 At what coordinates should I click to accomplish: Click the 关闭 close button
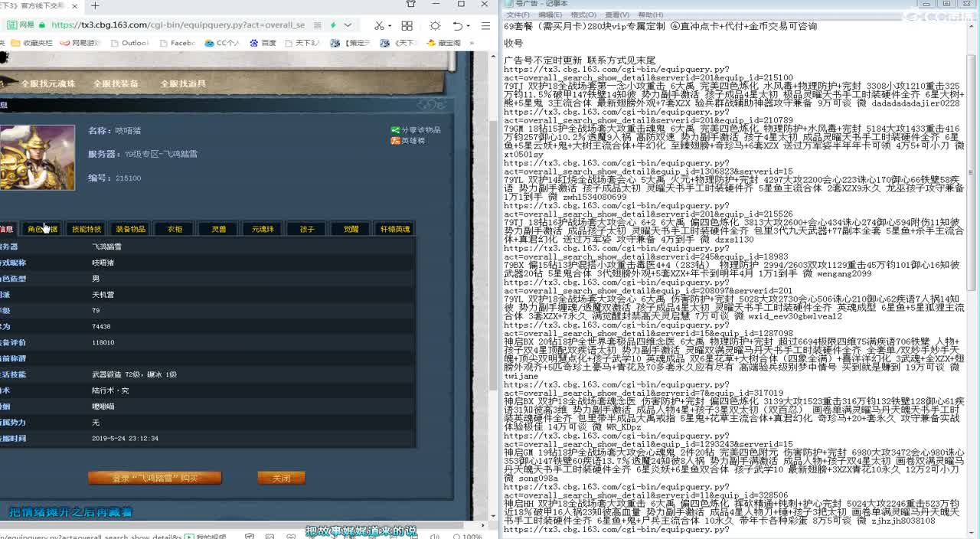[x=281, y=478]
